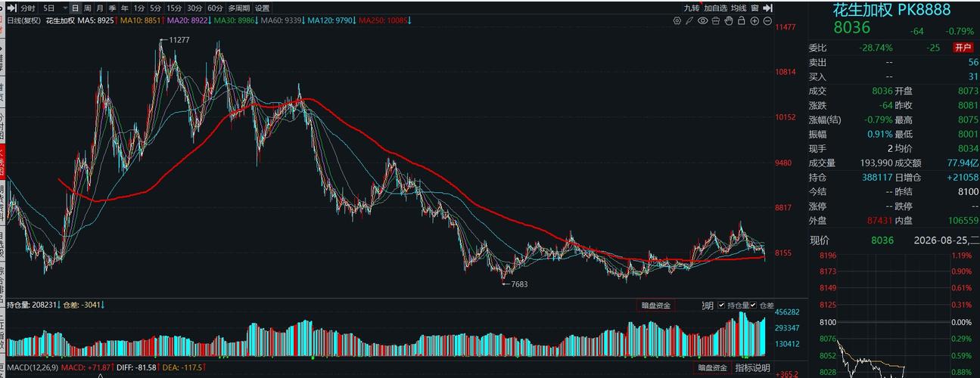Click the 持仓 388117 value

click(876, 177)
